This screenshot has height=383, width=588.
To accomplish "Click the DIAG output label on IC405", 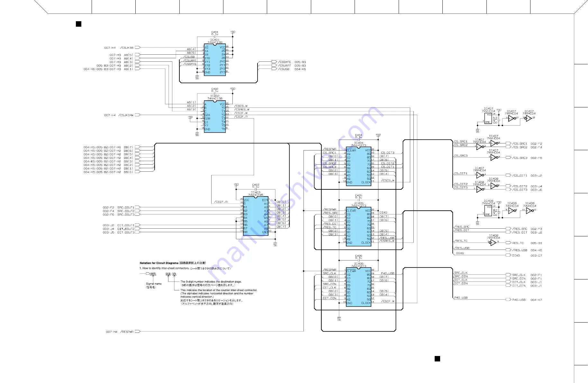I will 383,212.
